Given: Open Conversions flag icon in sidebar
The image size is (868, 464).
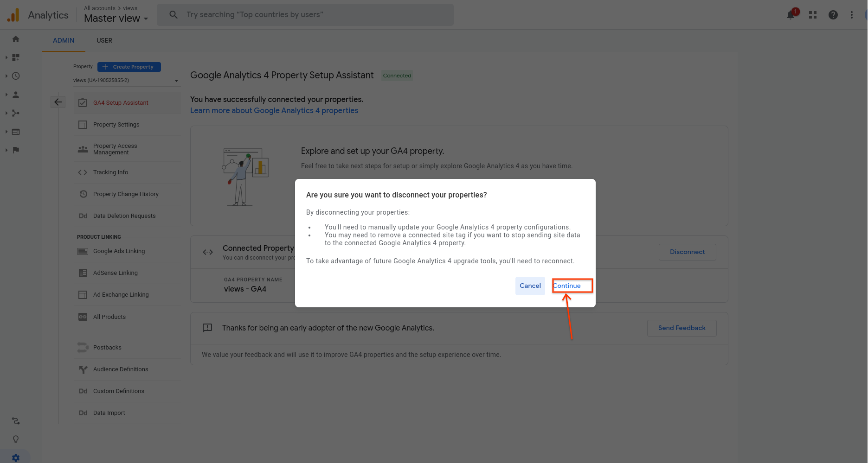Looking at the screenshot, I should coord(16,150).
